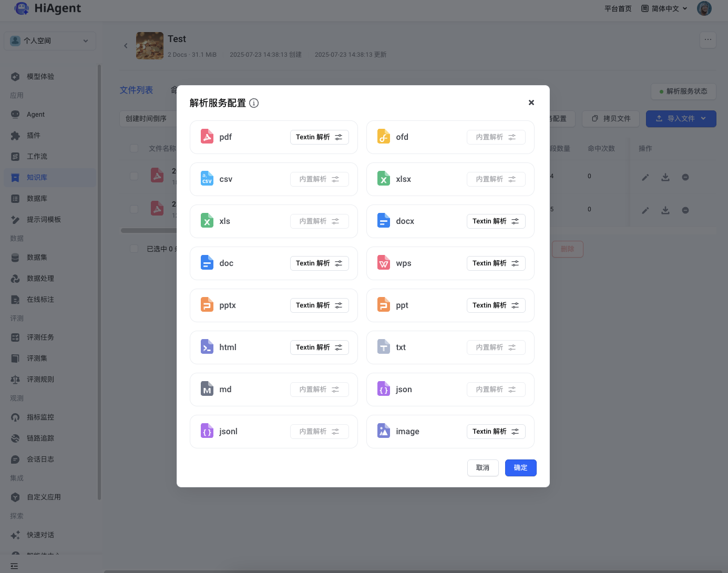728x573 pixels.
Task: Click 取消 to cancel the configuration
Action: coord(483,468)
